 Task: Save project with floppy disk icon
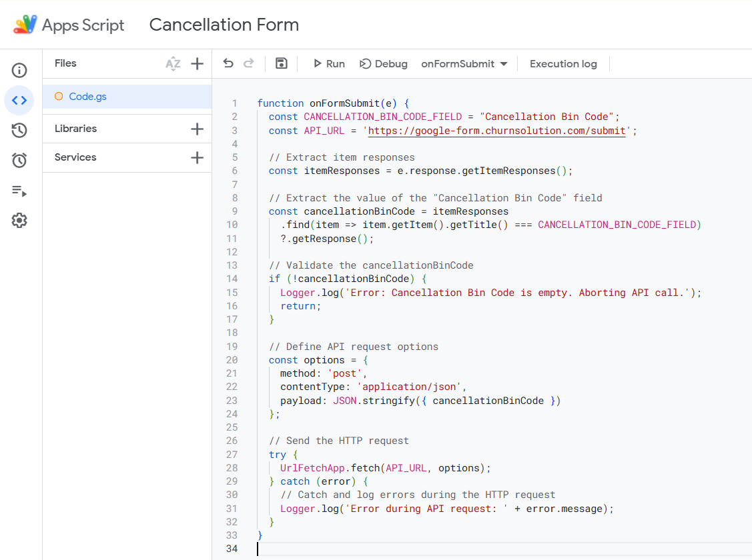[281, 63]
